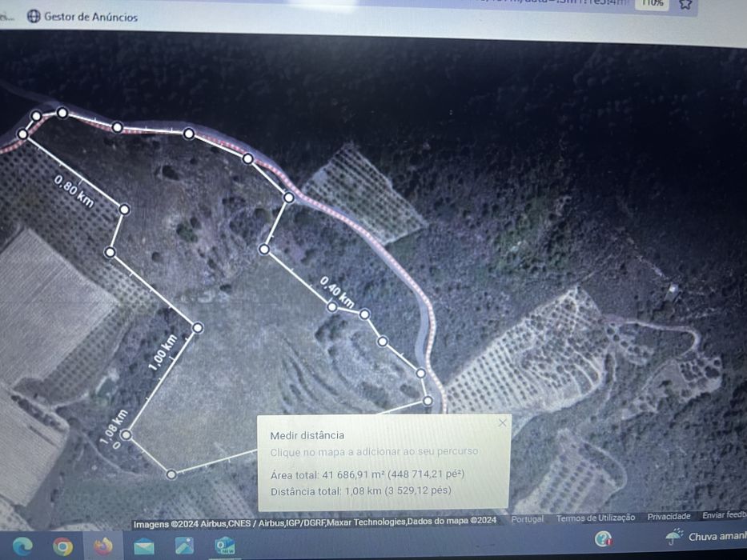Click the bookmark star in address bar
Screen dimensions: 747x560
click(685, 4)
